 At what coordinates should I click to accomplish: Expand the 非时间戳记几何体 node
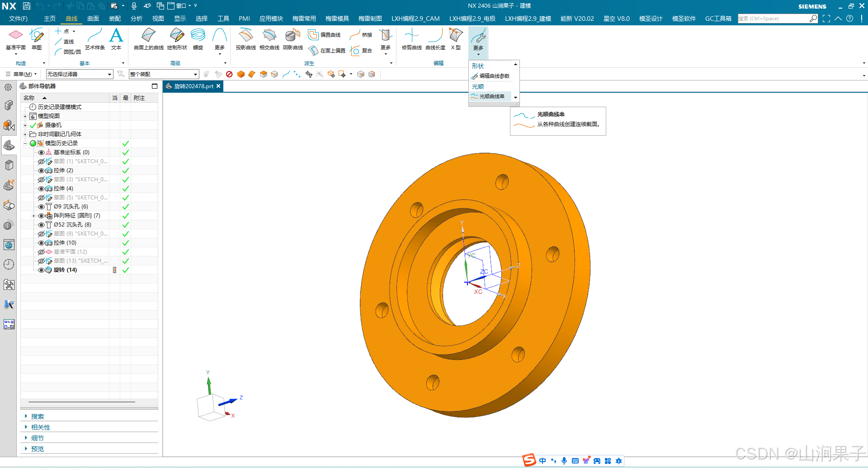[25, 134]
